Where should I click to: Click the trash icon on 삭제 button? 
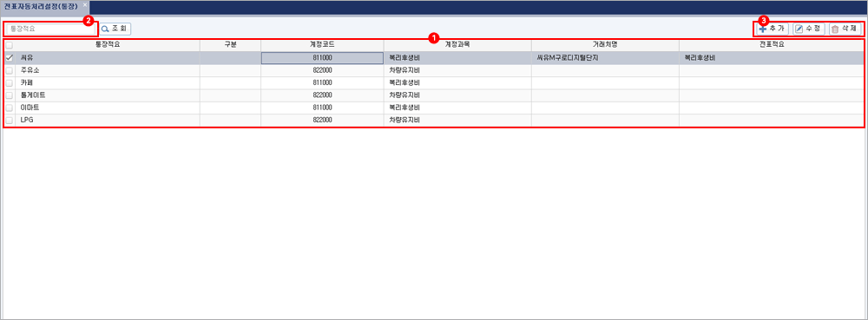pos(835,29)
